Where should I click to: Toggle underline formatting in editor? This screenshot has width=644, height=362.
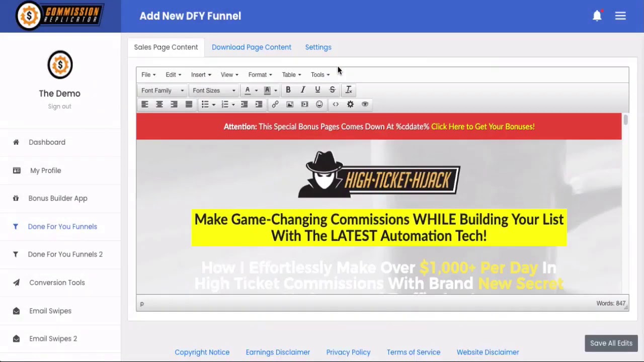[x=317, y=90]
